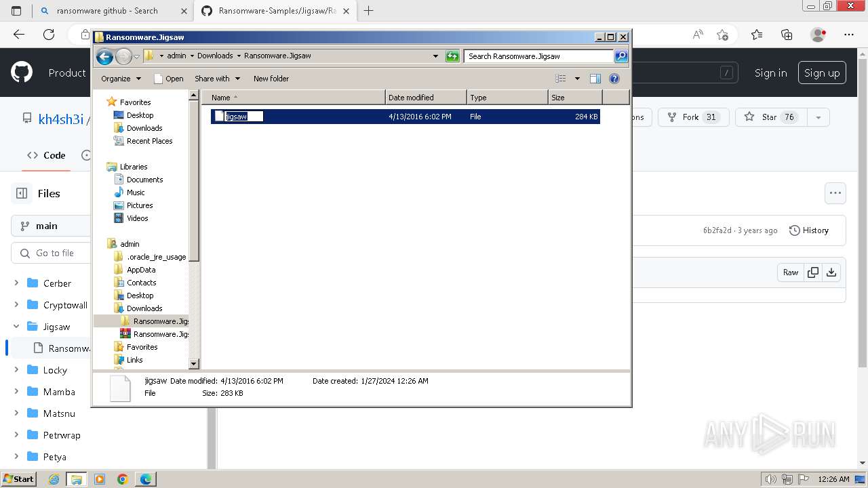Open address bar history dropdown
The width and height of the screenshot is (868, 488).
coord(435,56)
